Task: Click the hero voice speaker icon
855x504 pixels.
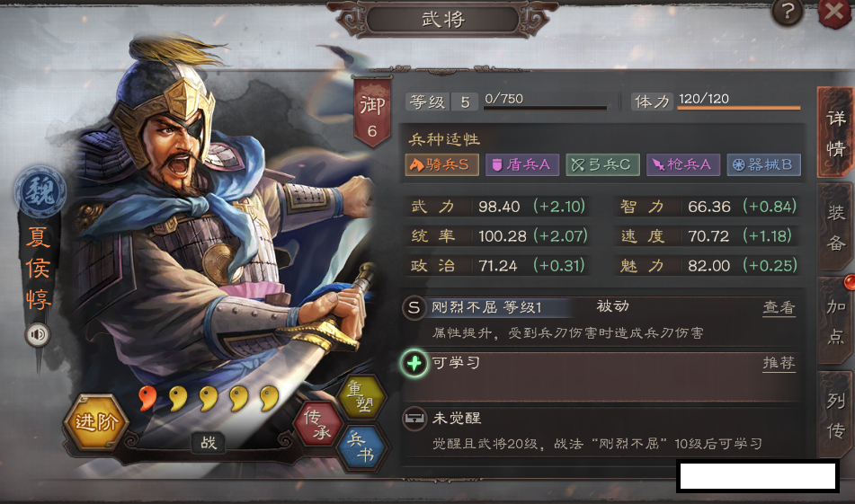Action: pyautogui.click(x=38, y=334)
